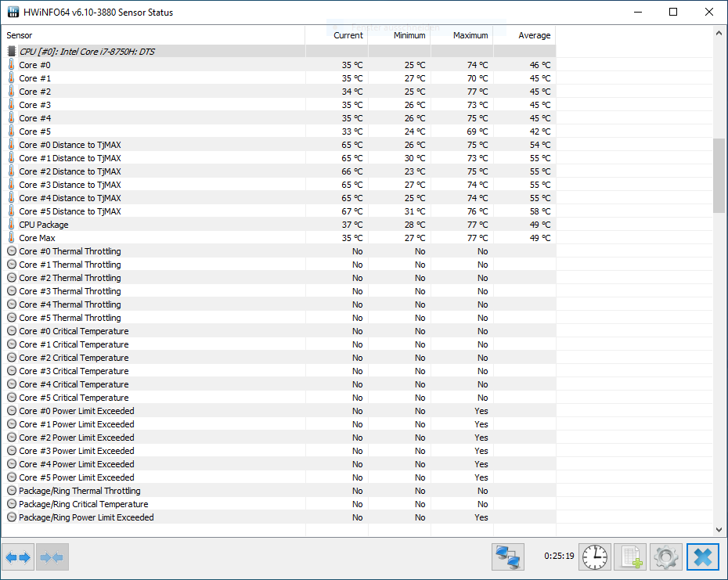Click the CPU chip icon in header row
The width and height of the screenshot is (728, 580).
(12, 51)
